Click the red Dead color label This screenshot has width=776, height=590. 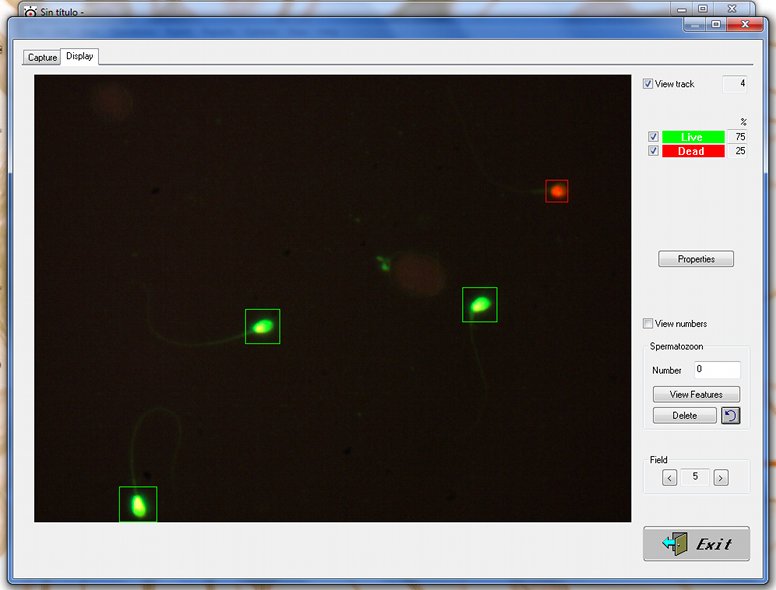coord(693,151)
